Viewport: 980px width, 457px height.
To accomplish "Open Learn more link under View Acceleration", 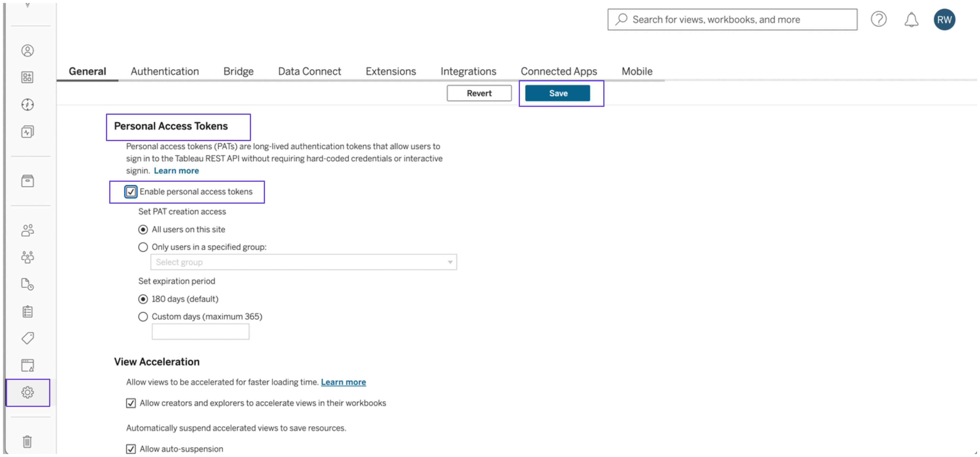I will coord(343,382).
